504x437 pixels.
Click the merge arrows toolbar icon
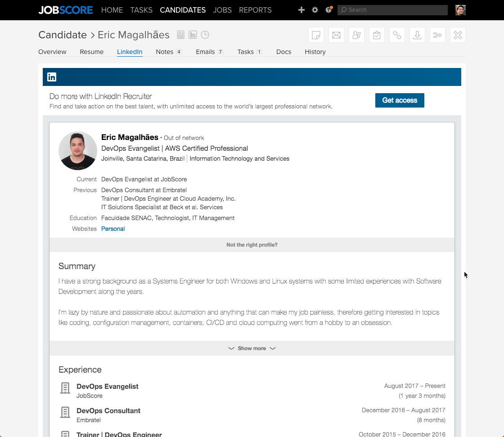pyautogui.click(x=437, y=35)
